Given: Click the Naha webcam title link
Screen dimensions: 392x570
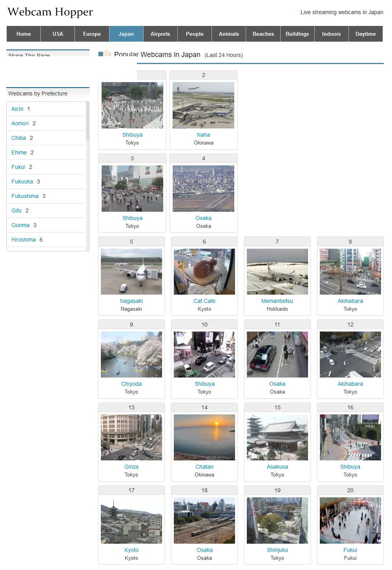Looking at the screenshot, I should pyautogui.click(x=203, y=135).
